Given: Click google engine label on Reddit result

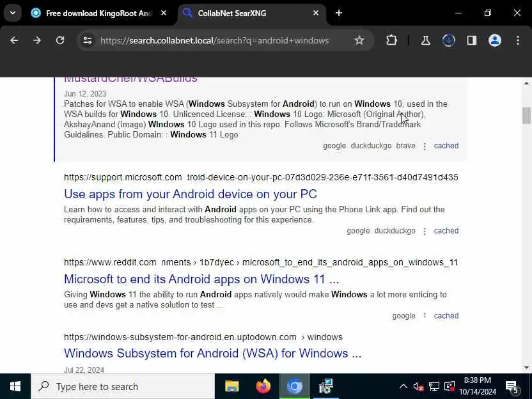Looking at the screenshot, I should pyautogui.click(x=403, y=315).
